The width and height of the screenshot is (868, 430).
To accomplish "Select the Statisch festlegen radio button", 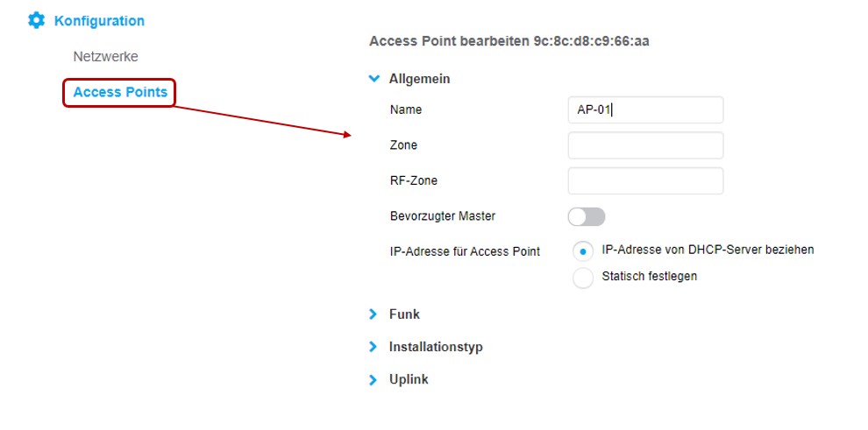I will (582, 278).
